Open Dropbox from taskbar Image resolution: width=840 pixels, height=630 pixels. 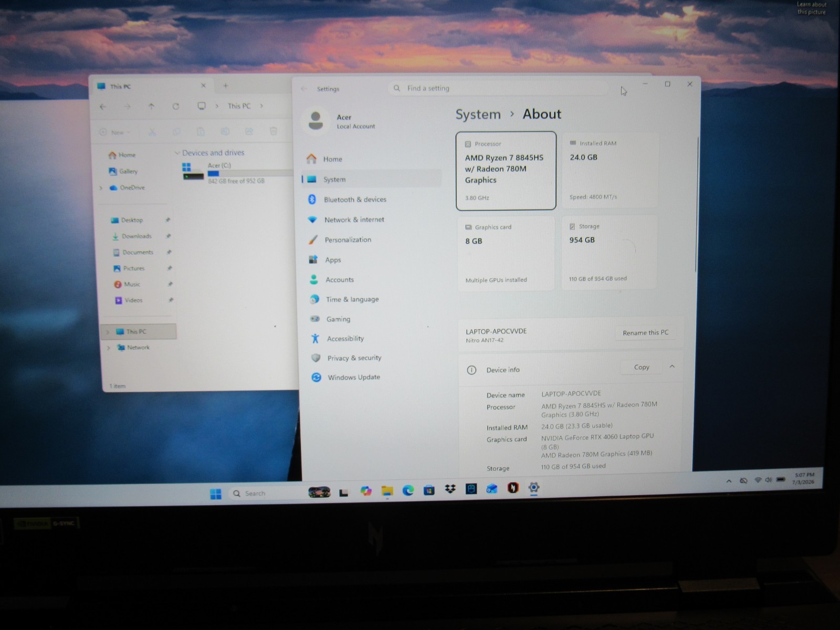pyautogui.click(x=450, y=489)
